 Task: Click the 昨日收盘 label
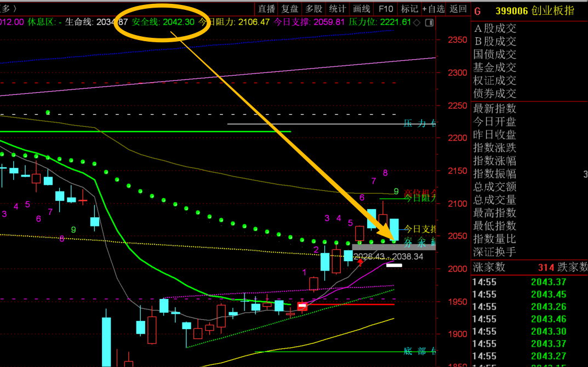(495, 135)
